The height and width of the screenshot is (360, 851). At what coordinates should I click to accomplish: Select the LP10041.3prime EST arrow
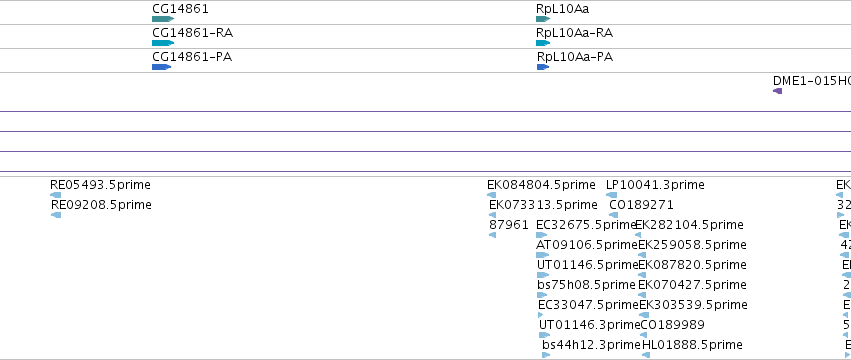[x=612, y=195]
